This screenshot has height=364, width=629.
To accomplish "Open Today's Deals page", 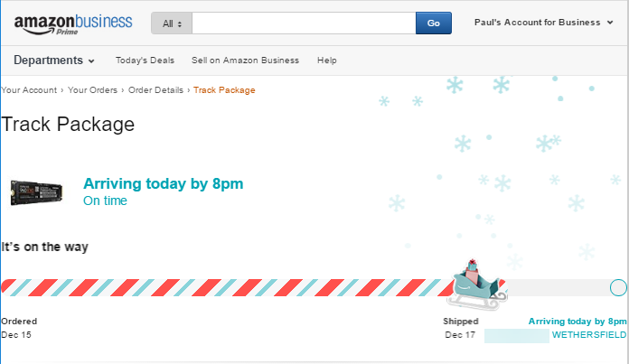I will (145, 61).
